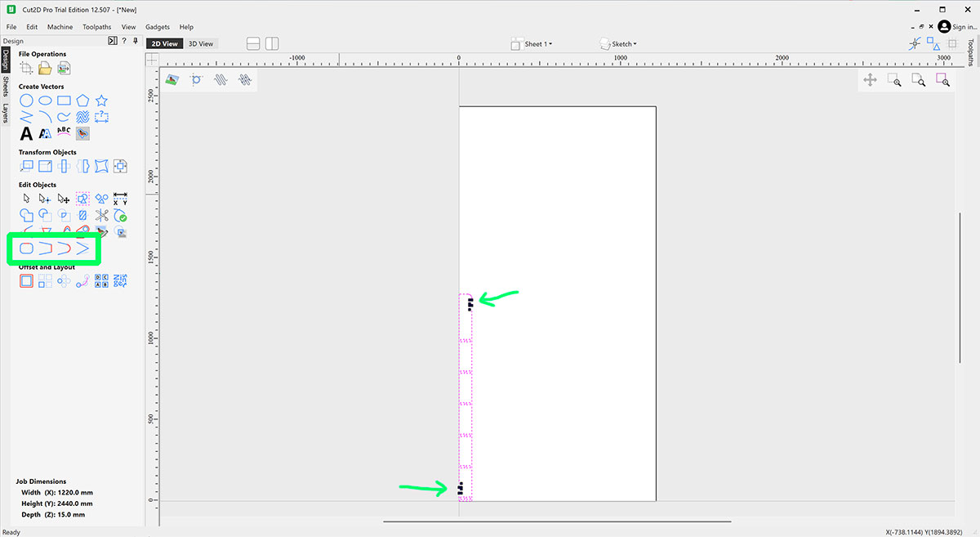Select the Draw Arc tool
Image resolution: width=980 pixels, height=537 pixels.
point(45,117)
